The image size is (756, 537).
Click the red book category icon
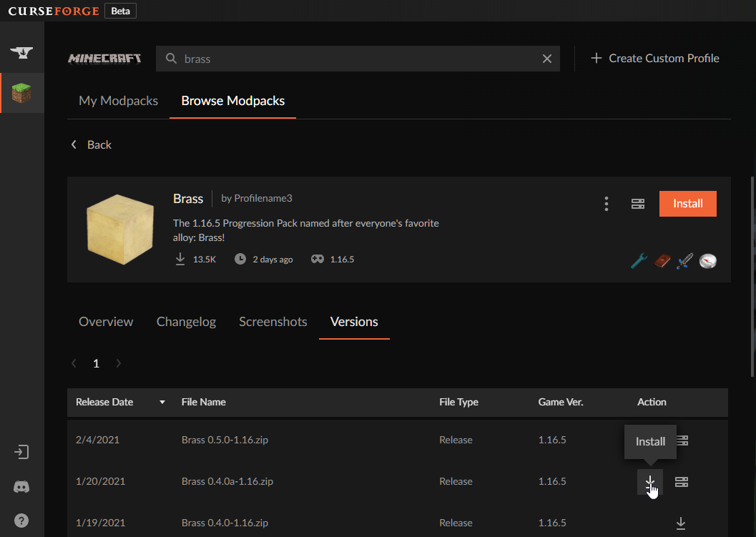tap(662, 261)
